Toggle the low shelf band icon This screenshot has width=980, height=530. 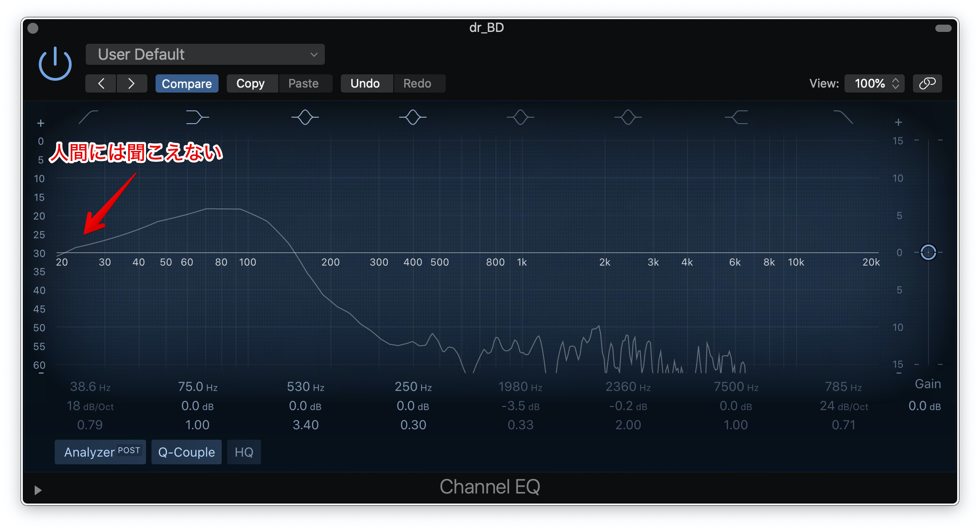click(x=197, y=117)
